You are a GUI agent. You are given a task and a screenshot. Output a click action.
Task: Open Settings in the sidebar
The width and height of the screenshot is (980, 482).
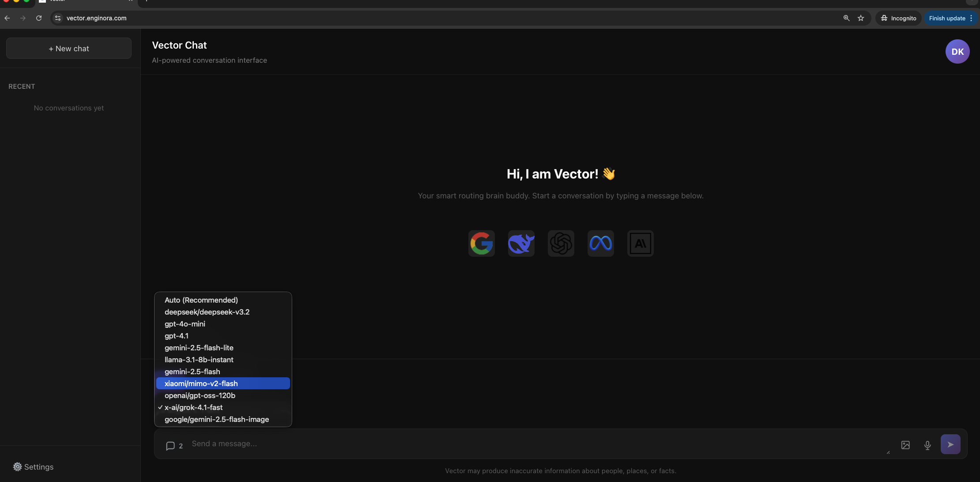point(33,467)
